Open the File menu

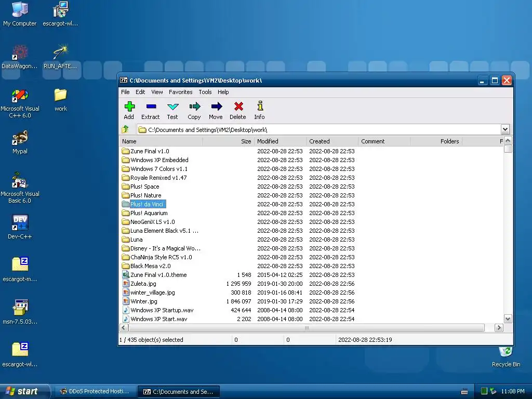point(125,92)
